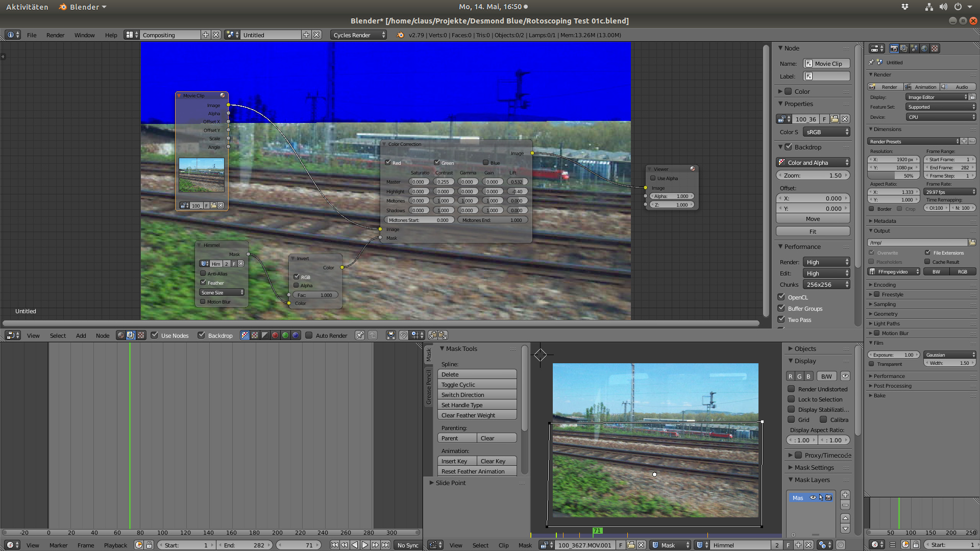Click the copy nodes icon in node header
The height and width of the screenshot is (551, 980).
pos(433,335)
